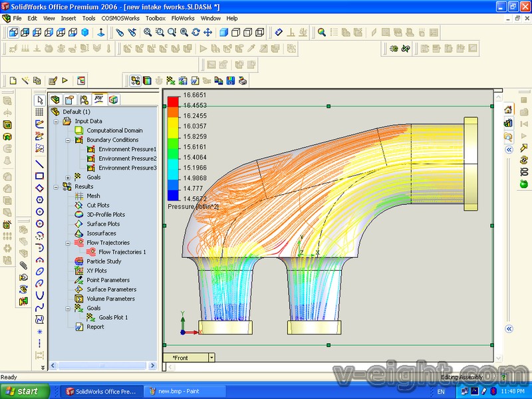Click the EN language indicator in taskbar
Viewport: 532px width, 399px height.
(441, 392)
